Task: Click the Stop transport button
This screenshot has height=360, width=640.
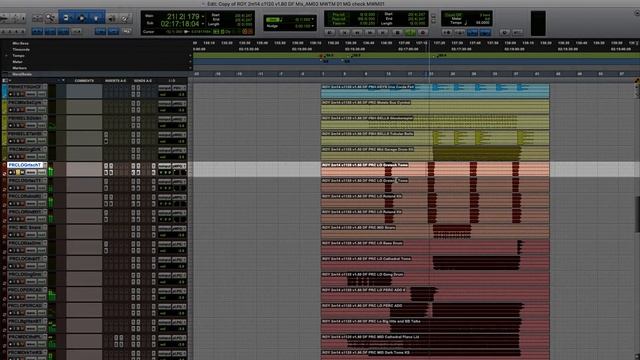Action: point(397,32)
